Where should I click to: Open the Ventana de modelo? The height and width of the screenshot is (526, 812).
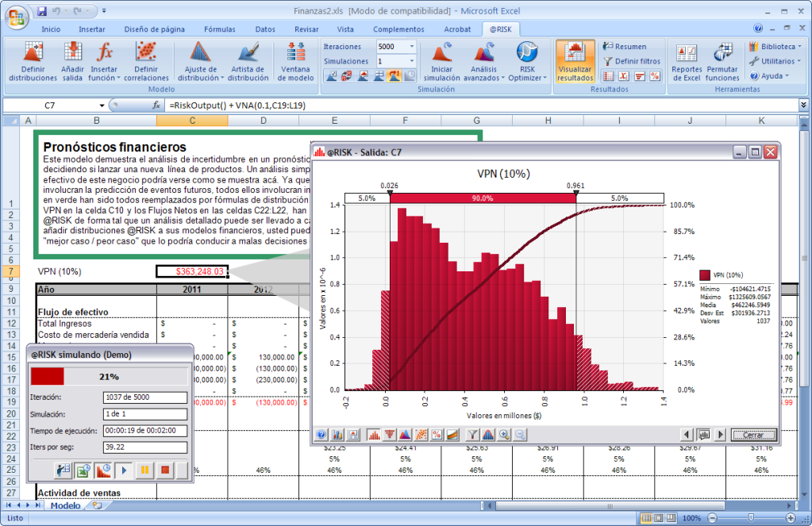point(296,62)
